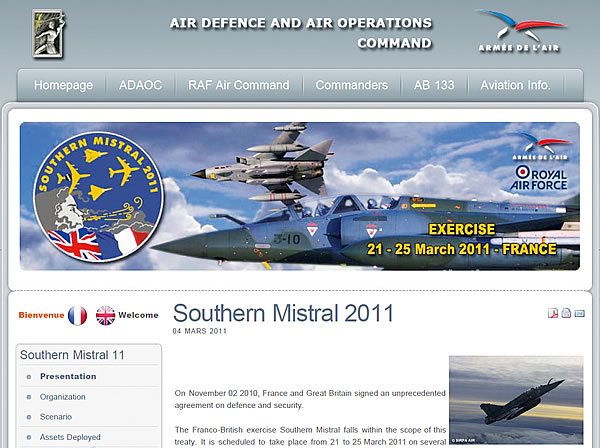600x448 pixels.
Task: Click the print article icon
Action: 566,313
